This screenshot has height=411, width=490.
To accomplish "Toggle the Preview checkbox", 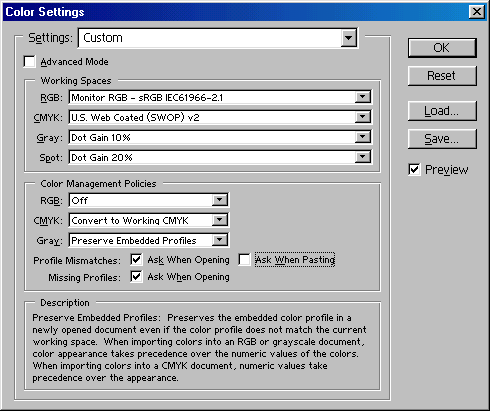I will (414, 169).
